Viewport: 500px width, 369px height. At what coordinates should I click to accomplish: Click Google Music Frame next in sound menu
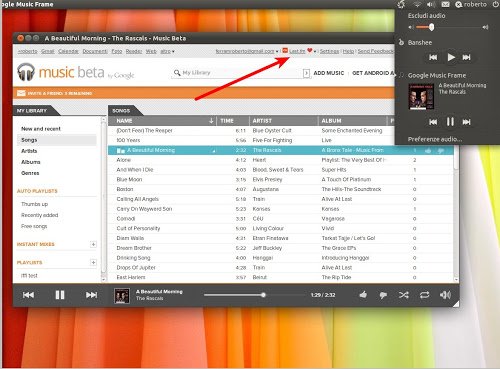tap(466, 122)
